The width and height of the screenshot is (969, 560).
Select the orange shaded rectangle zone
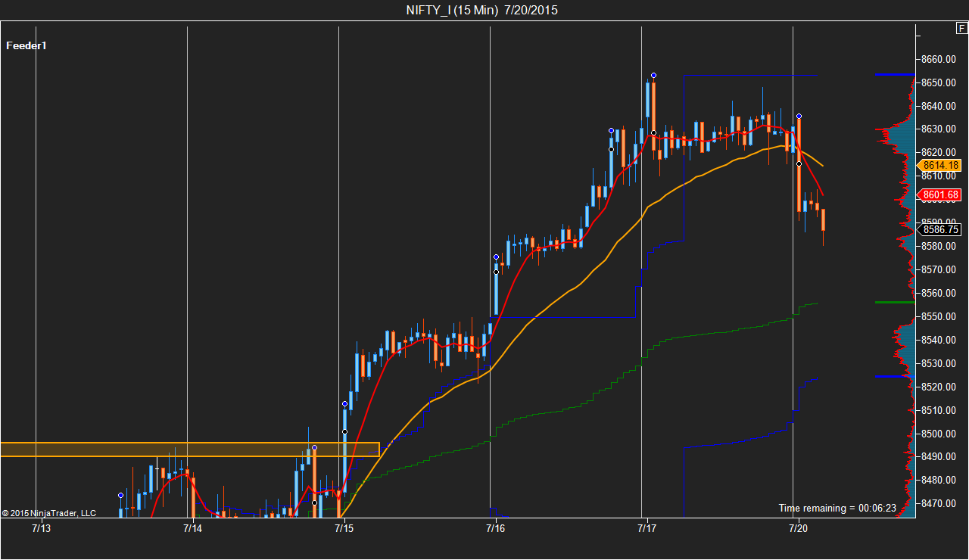[189, 450]
